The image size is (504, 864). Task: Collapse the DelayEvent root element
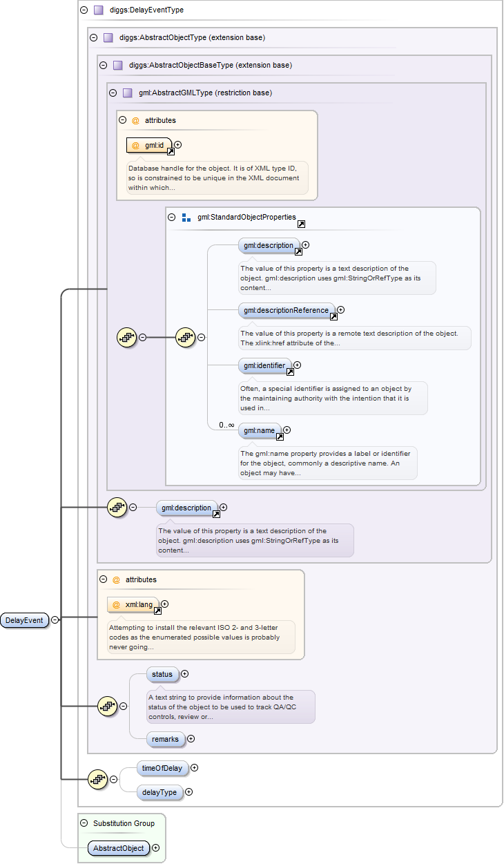tap(55, 620)
